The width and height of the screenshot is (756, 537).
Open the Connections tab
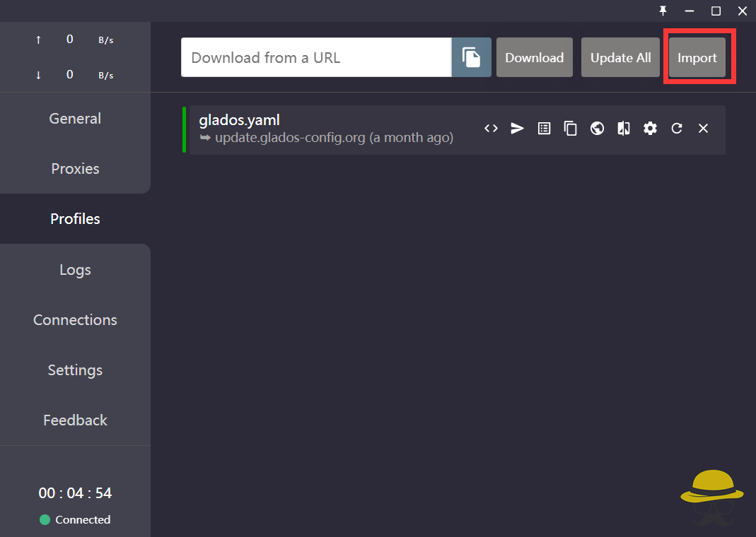[75, 320]
